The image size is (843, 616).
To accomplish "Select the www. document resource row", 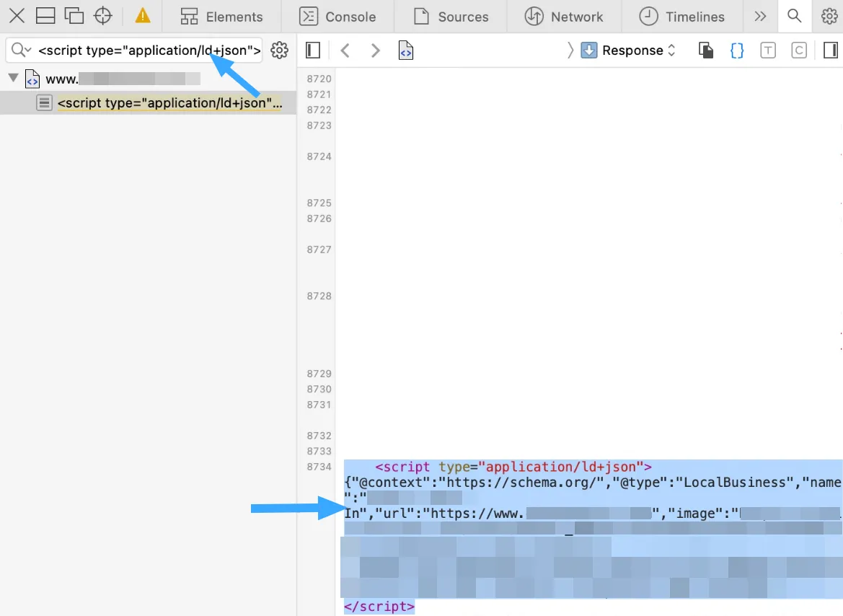I will pos(148,79).
